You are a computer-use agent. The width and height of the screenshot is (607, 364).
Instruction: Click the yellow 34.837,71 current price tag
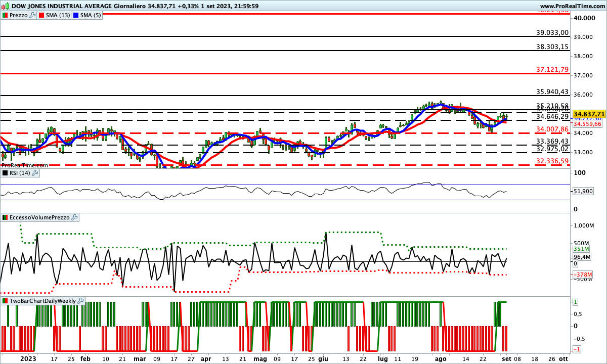tap(589, 115)
